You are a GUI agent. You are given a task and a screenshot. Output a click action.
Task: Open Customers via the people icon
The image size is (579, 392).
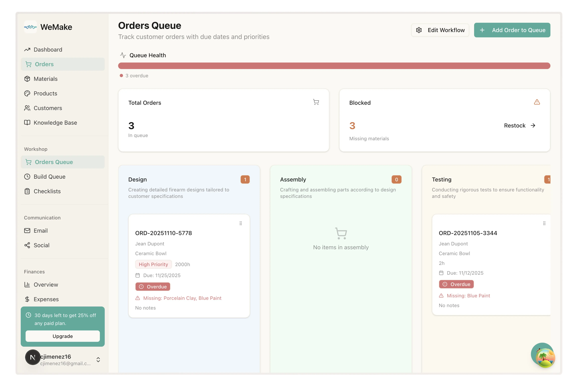tap(28, 108)
